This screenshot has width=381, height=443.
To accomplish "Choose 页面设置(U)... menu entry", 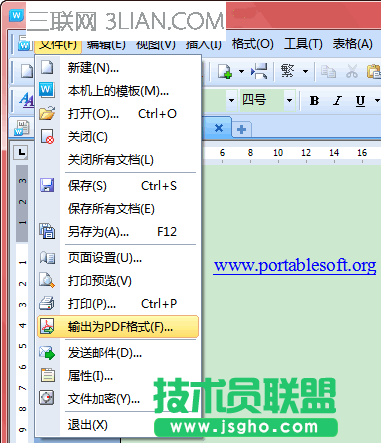I will (118, 258).
